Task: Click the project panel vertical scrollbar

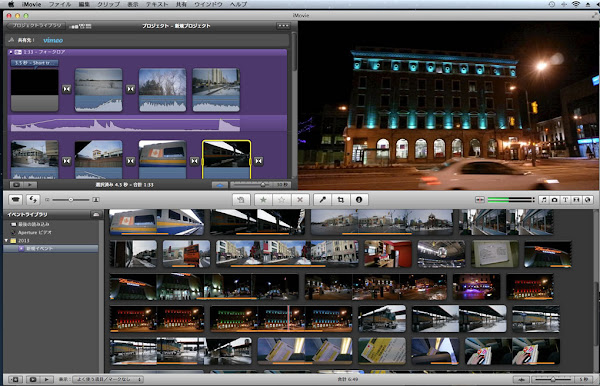Action: [294, 52]
